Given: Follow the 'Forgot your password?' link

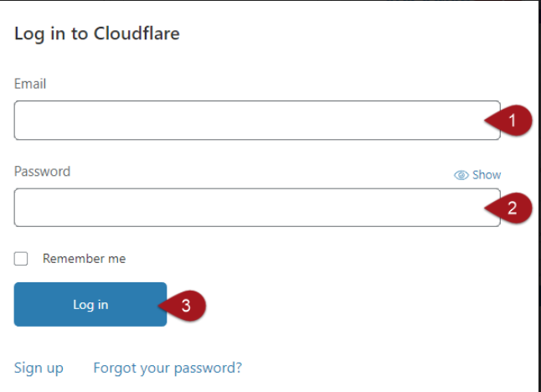Looking at the screenshot, I should (x=167, y=368).
